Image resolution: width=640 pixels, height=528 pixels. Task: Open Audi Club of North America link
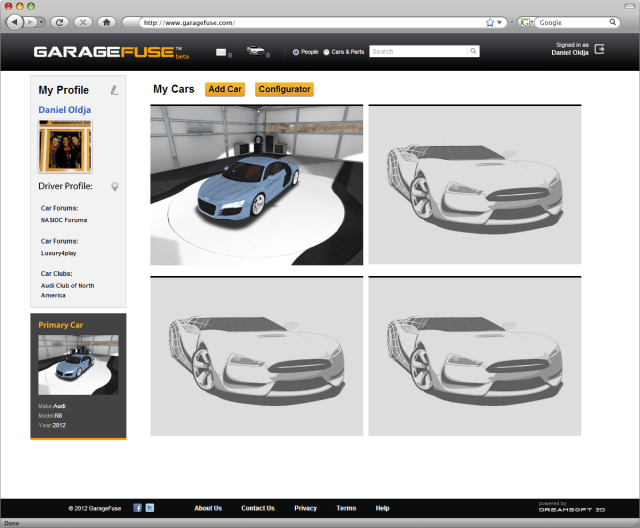[x=67, y=290]
